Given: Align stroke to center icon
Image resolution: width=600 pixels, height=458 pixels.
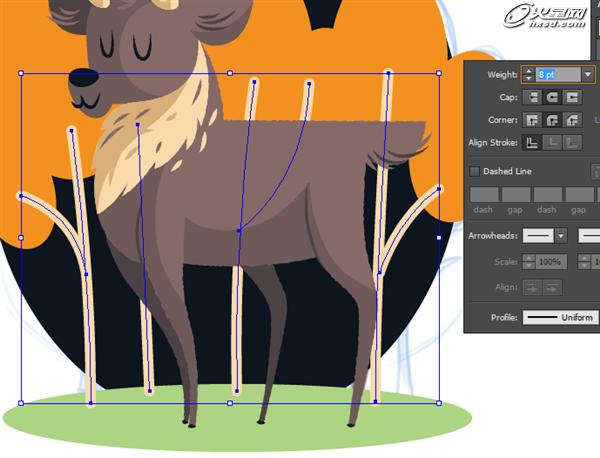Looking at the screenshot, I should click(532, 143).
